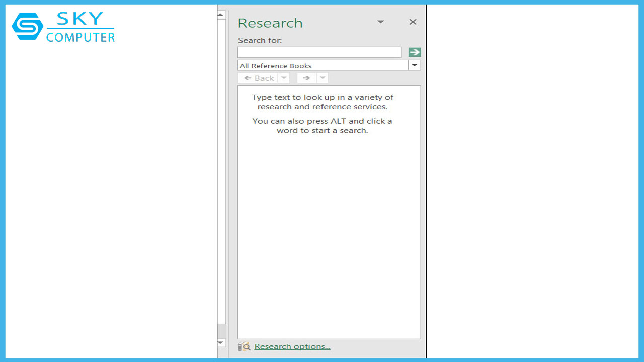This screenshot has width=644, height=362.
Task: Open the Forward button history dropdown
Action: coord(322,78)
